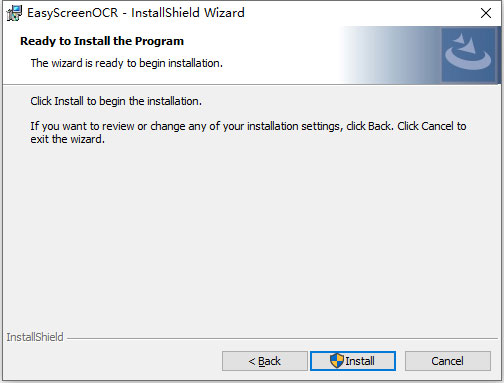Click the EasyScreenOCR window title text
The image size is (504, 383).
136,13
